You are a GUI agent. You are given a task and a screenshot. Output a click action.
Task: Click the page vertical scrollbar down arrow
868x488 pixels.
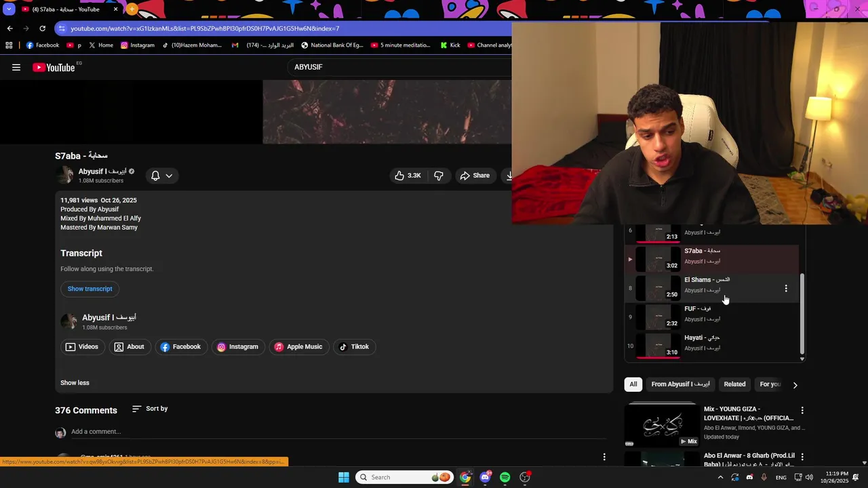click(x=864, y=463)
